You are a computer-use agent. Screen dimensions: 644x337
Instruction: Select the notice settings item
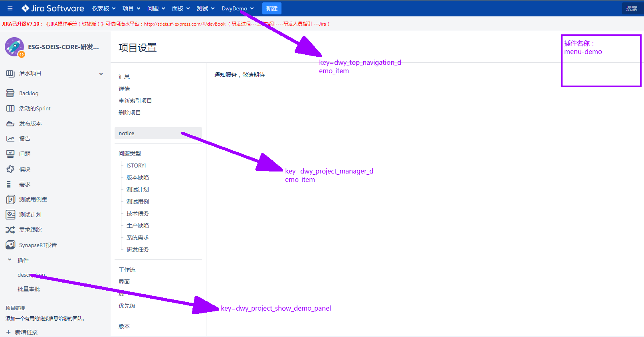tap(158, 133)
